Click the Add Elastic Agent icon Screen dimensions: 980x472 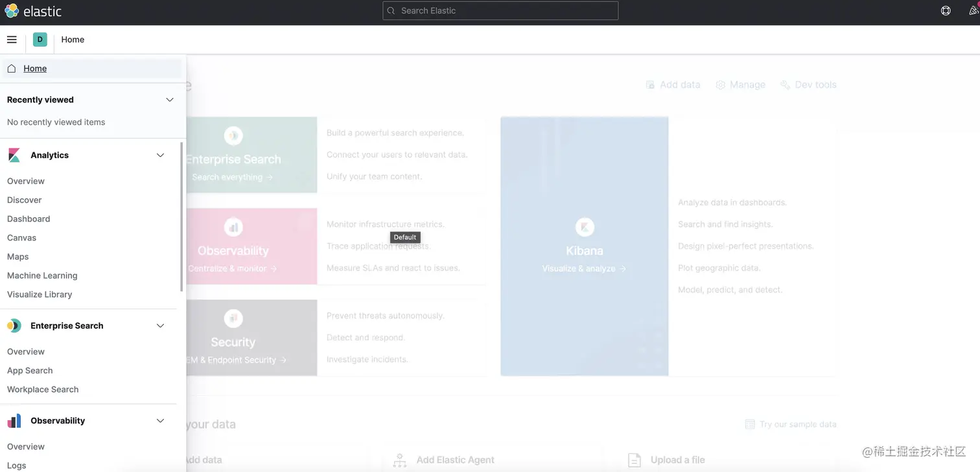pos(400,460)
